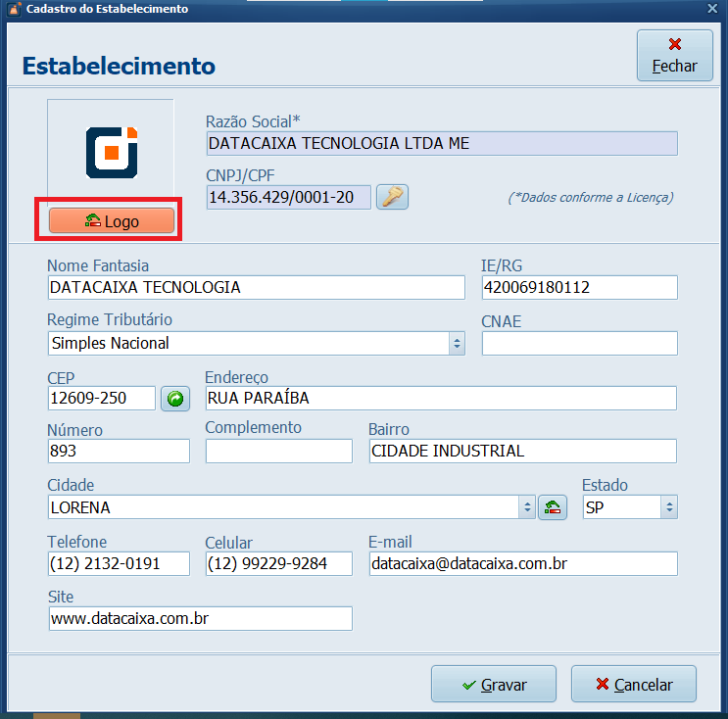Image resolution: width=728 pixels, height=719 pixels.
Task: Click the Site field
Action: tap(201, 619)
